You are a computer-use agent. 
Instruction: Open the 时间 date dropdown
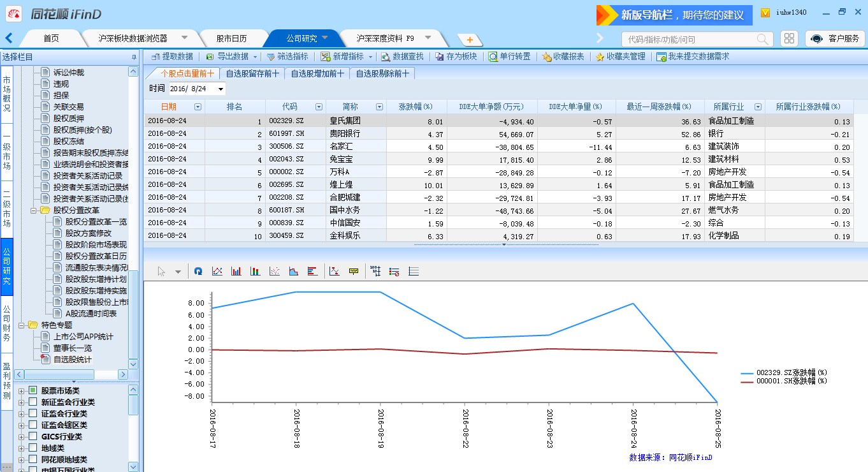[221, 89]
